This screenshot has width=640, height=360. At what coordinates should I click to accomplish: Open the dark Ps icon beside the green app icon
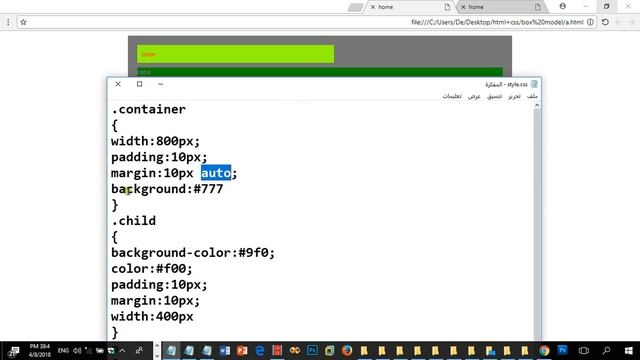click(x=312, y=351)
